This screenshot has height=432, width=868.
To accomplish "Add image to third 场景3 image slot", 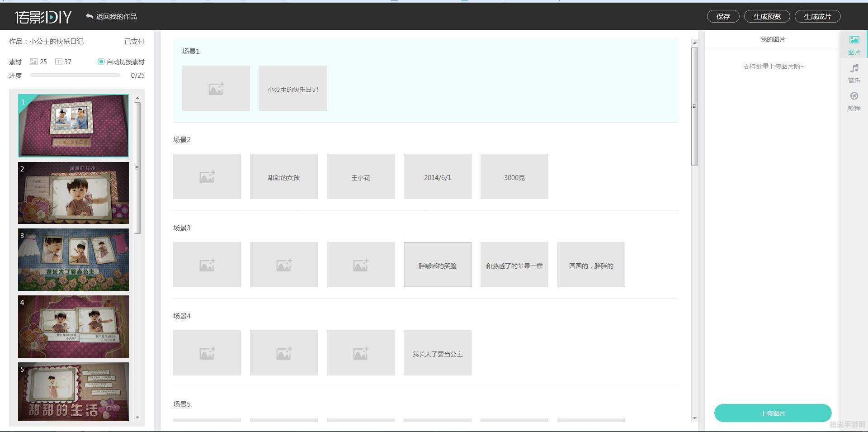I will point(361,265).
